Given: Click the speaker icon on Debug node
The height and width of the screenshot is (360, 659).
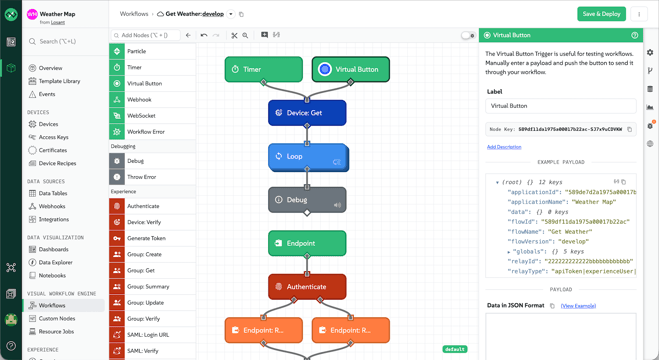Looking at the screenshot, I should coord(337,205).
